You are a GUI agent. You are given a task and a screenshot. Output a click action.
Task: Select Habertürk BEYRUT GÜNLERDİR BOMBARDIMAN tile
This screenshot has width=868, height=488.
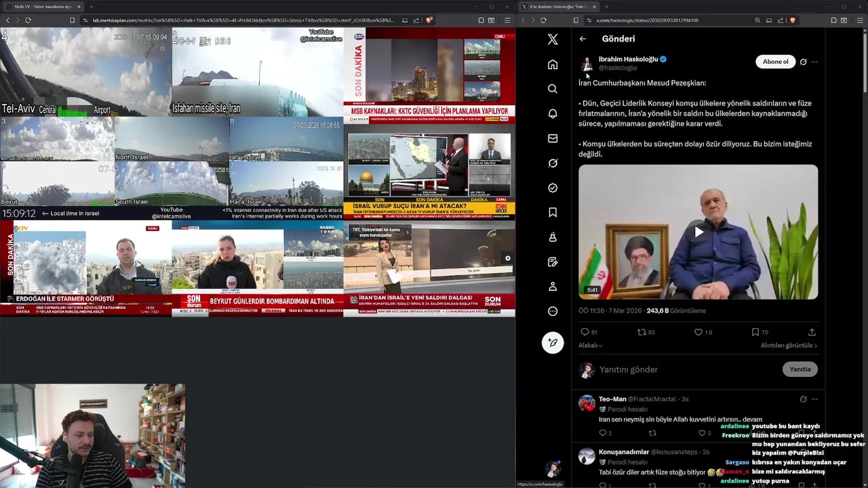tap(257, 268)
